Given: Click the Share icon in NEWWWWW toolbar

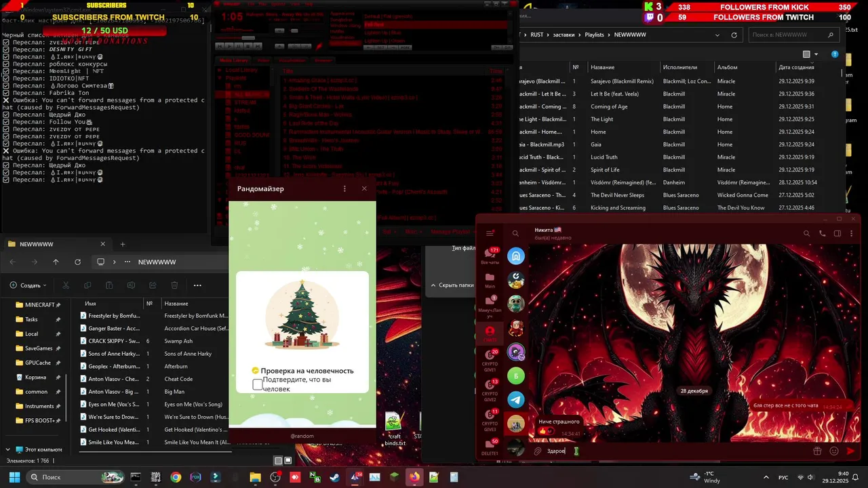Looking at the screenshot, I should pos(153,285).
